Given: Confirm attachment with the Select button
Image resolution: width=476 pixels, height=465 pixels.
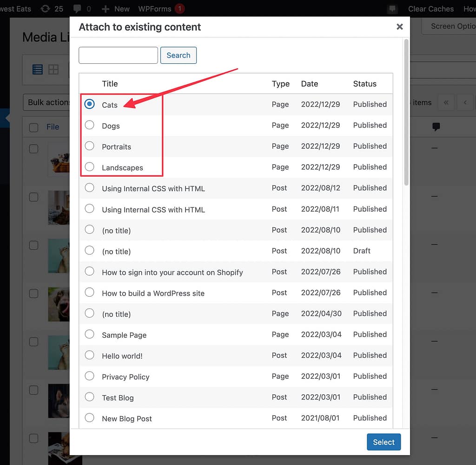Looking at the screenshot, I should [383, 442].
